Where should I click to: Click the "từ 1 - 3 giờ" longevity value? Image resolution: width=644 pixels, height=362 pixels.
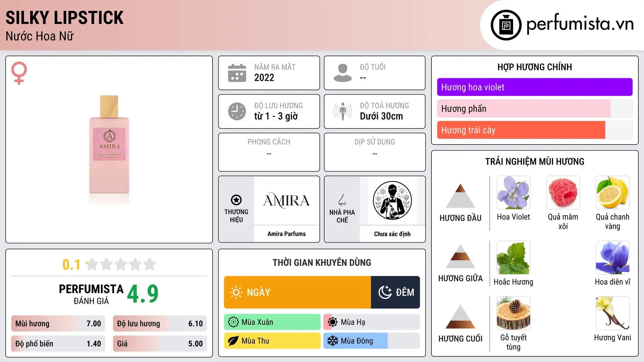pos(276,116)
